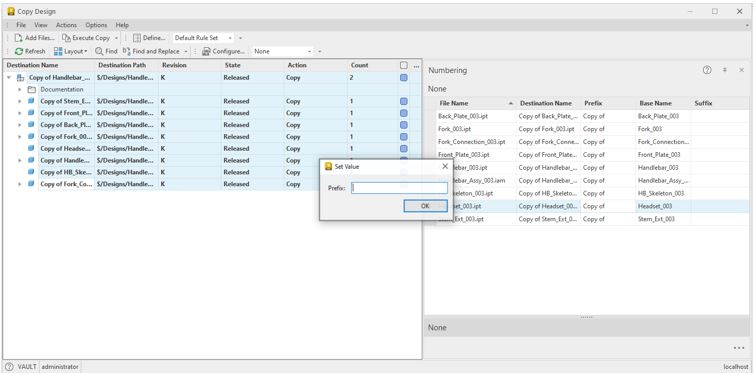Screen dimensions: 755x374
Task: Open the Help menu
Action: (122, 25)
